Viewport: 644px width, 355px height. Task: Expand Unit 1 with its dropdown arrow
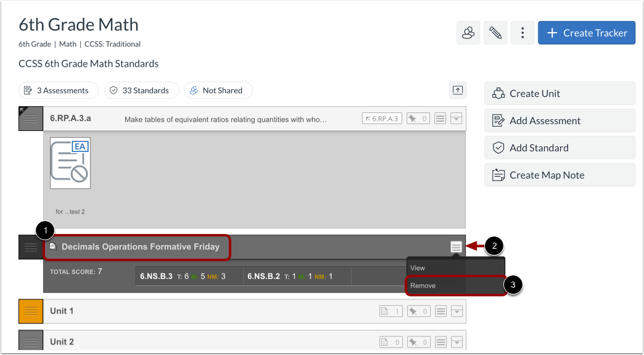456,311
